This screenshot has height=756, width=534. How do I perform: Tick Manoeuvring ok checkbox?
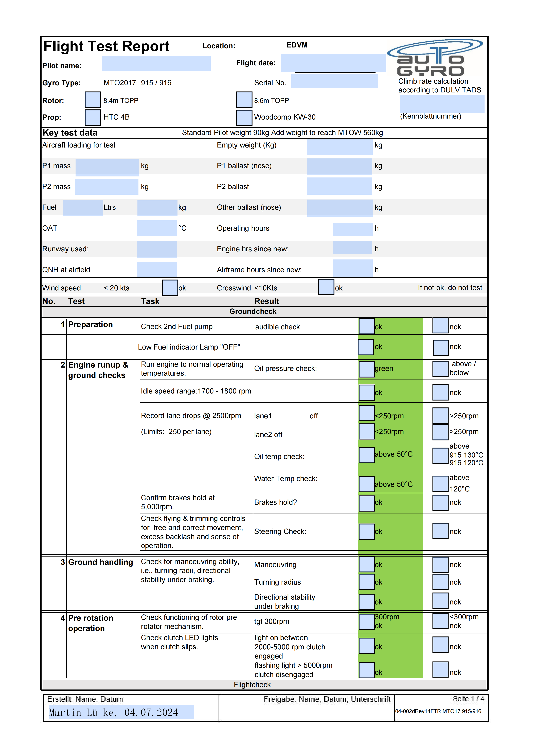[x=367, y=565]
